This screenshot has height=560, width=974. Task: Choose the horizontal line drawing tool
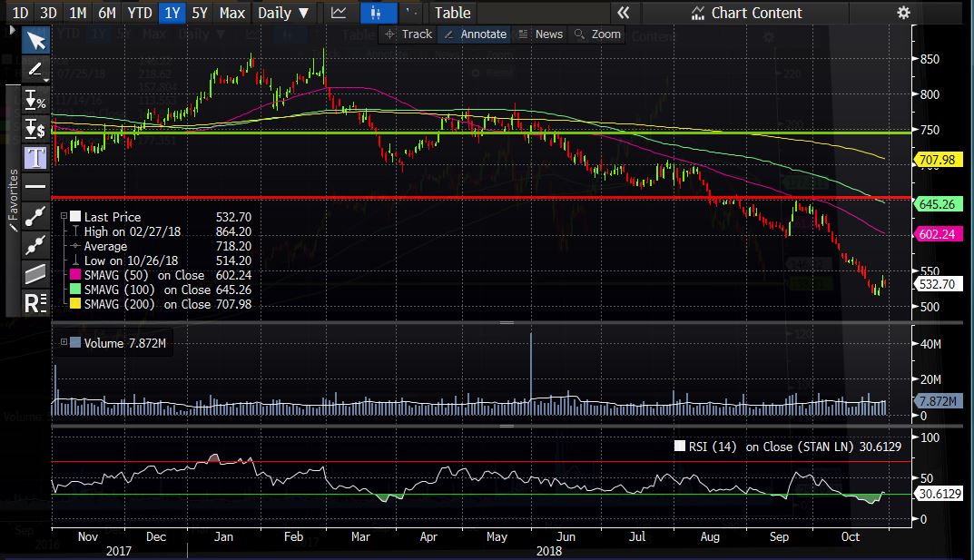point(35,186)
